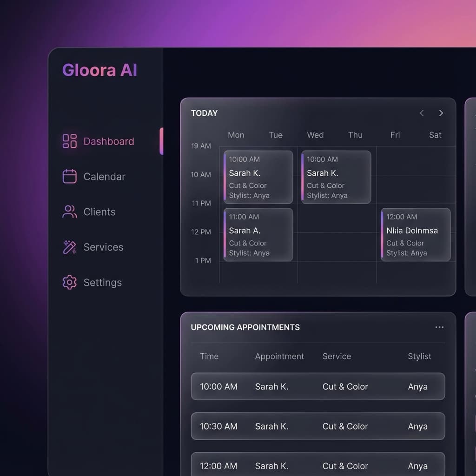Viewport: 476px width, 476px height.
Task: Select the 12:00 AM appointment on Friday
Action: pos(415,234)
